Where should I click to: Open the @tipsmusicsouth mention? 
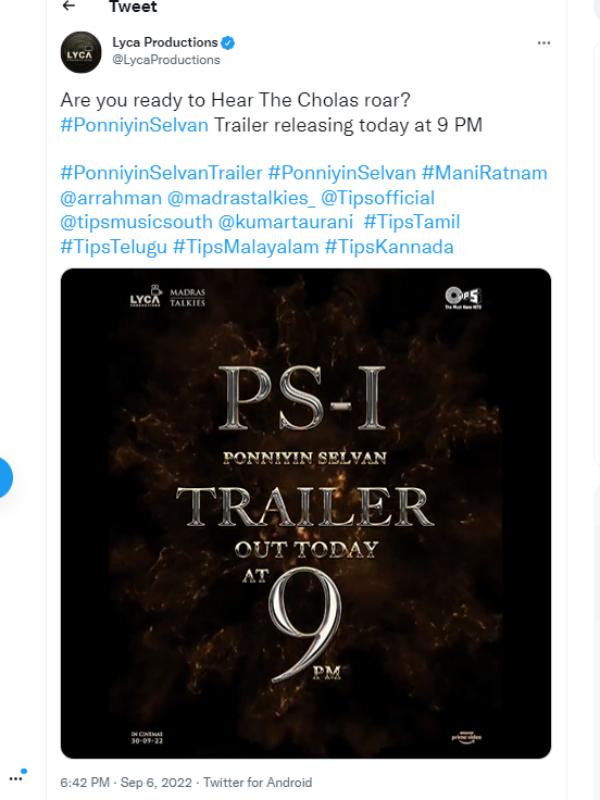(132, 221)
